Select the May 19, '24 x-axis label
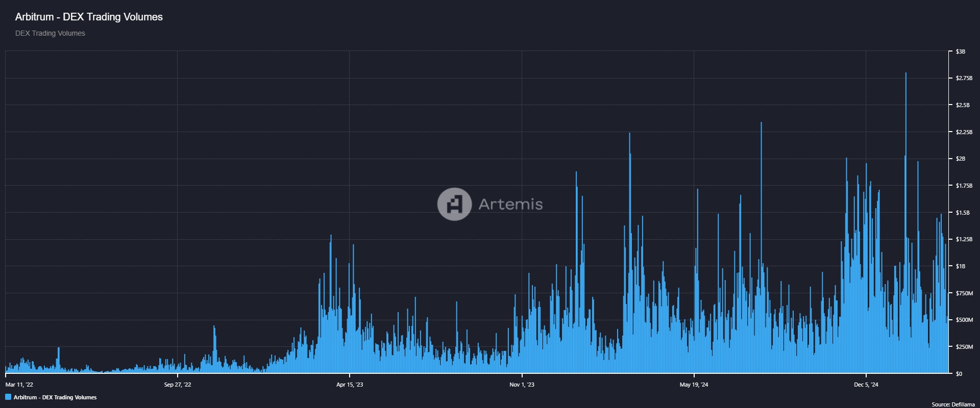The image size is (980, 408). (694, 385)
